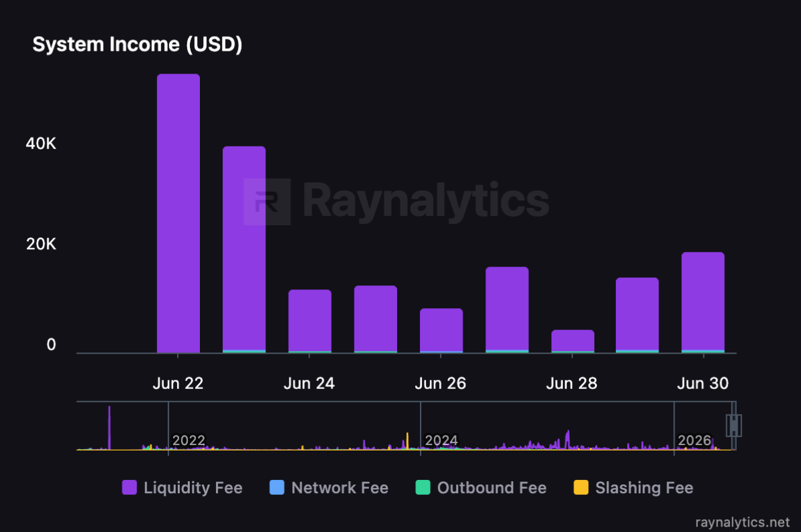Open the raynalytics.net link
Screen dimensions: 801x532
coord(742,522)
